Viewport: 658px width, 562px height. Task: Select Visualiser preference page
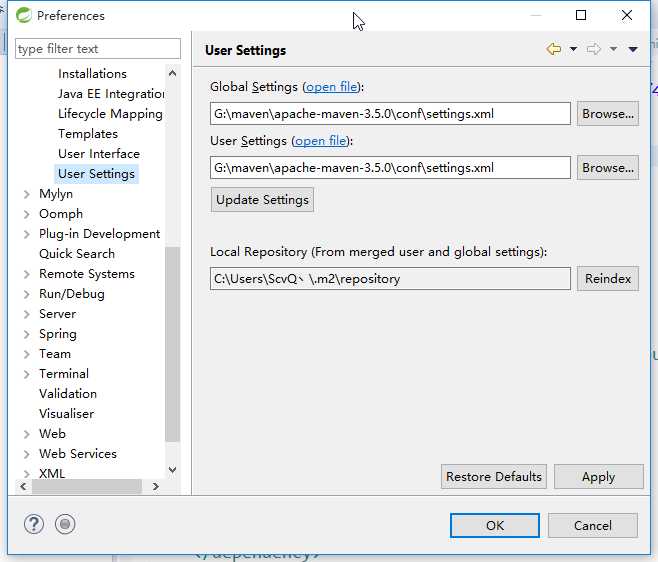click(66, 414)
